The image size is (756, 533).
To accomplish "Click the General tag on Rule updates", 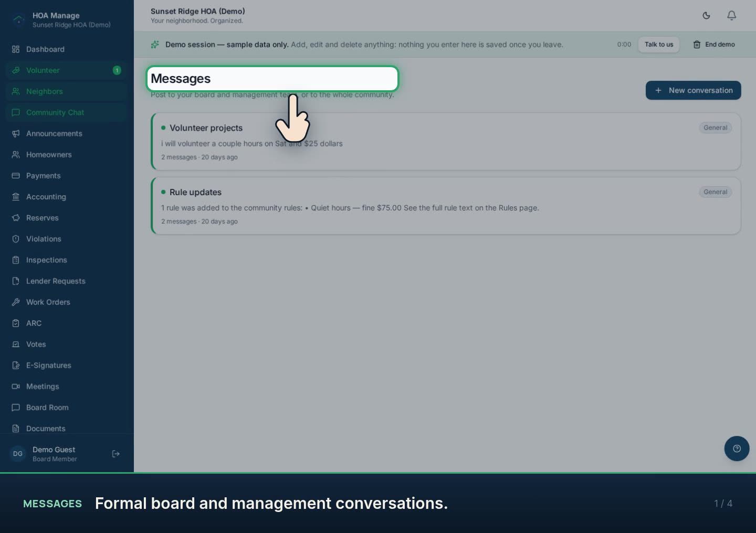I will (715, 192).
